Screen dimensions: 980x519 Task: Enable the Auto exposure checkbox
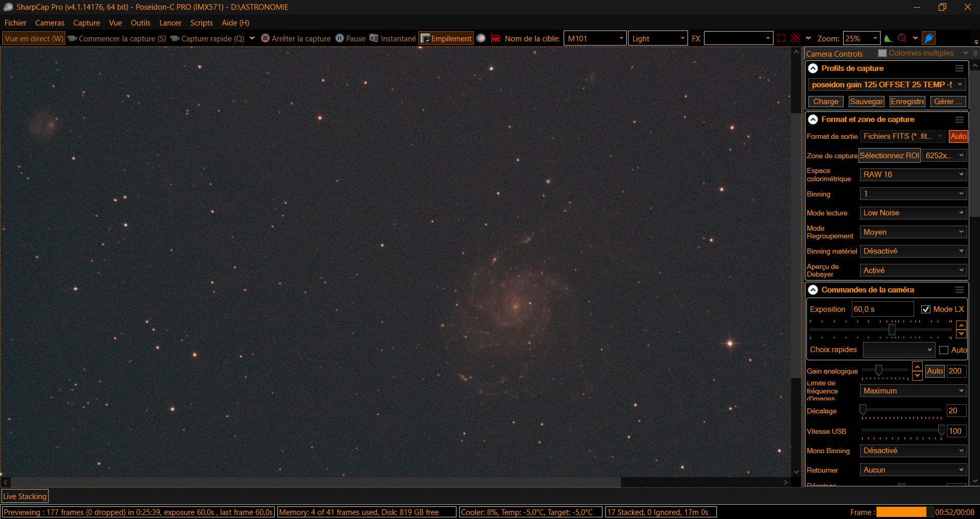[x=944, y=350]
